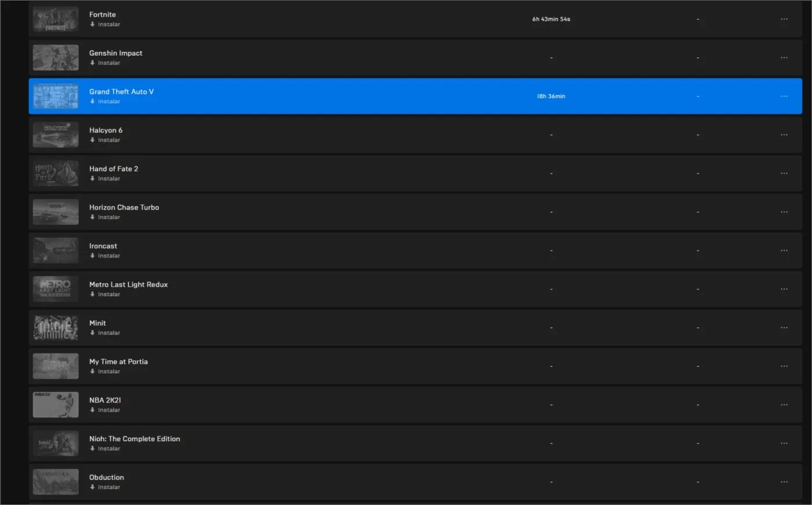Open the three-dot menu for Obduction

pyautogui.click(x=784, y=482)
